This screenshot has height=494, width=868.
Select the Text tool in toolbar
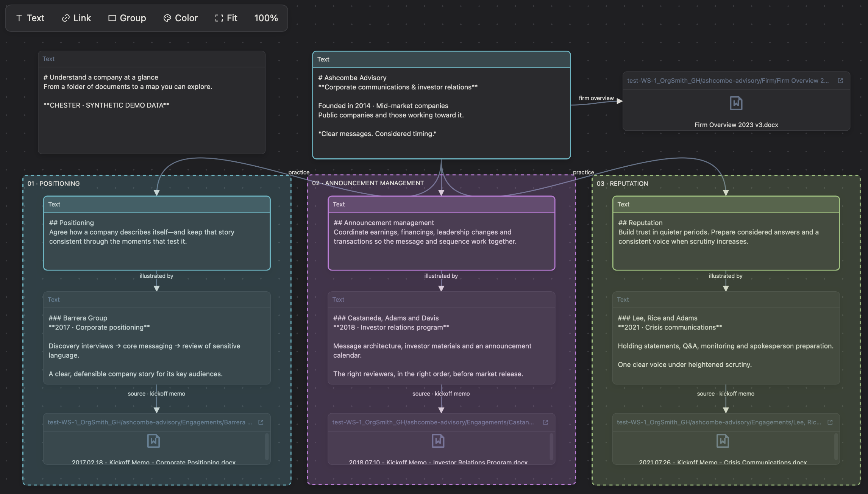click(30, 18)
